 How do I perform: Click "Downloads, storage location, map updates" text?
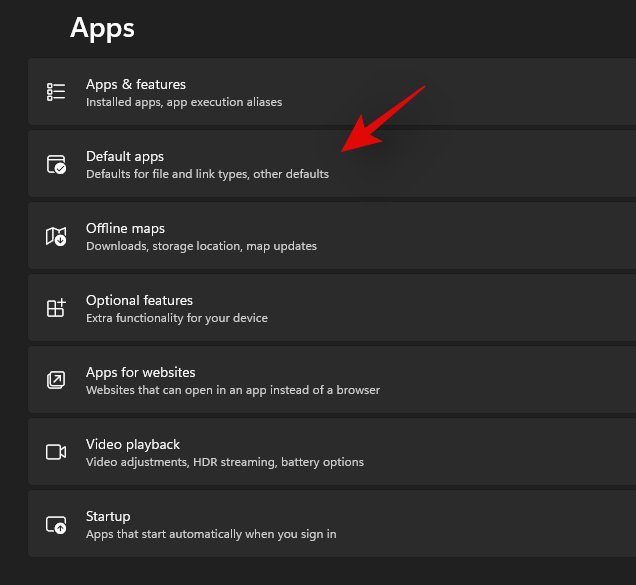pos(201,246)
